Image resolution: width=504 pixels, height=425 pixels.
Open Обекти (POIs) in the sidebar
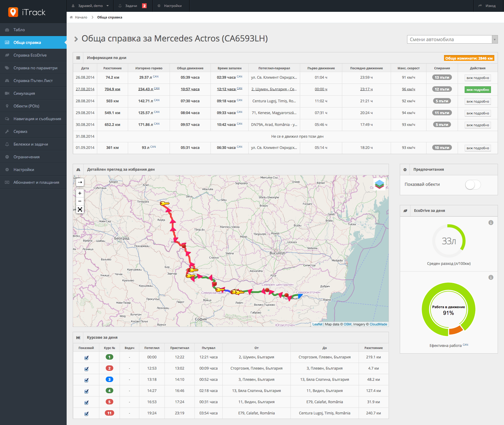[33, 106]
